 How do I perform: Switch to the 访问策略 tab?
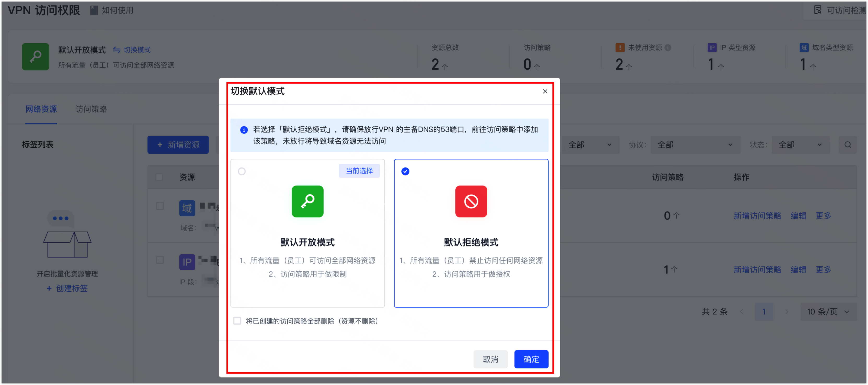[91, 109]
